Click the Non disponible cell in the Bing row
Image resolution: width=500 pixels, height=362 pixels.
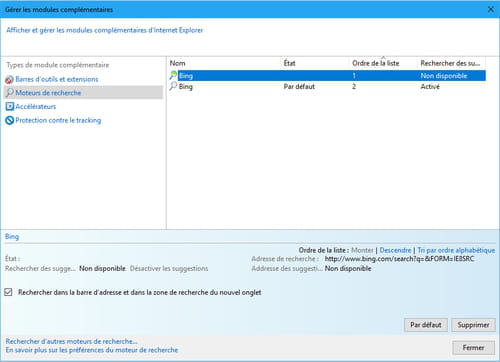[444, 76]
